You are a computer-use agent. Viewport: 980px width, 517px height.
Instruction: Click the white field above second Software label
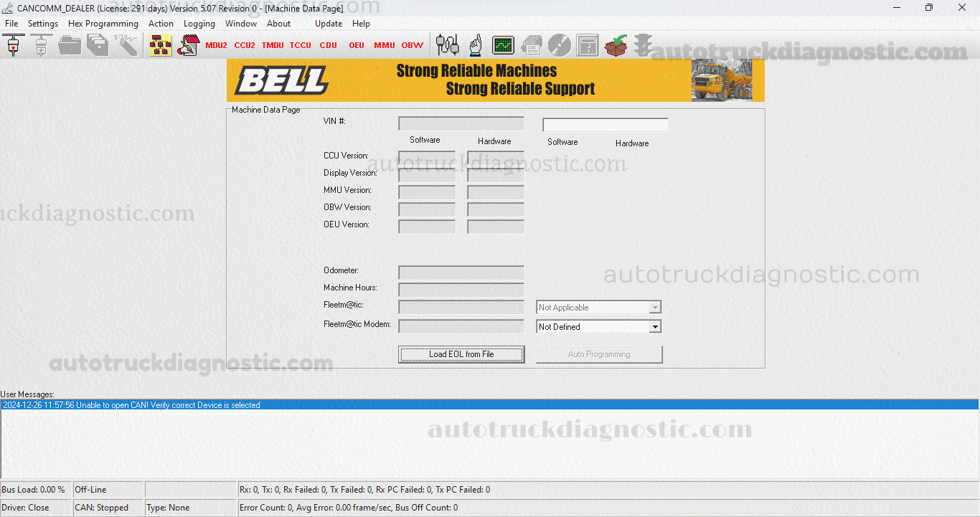[x=606, y=125]
